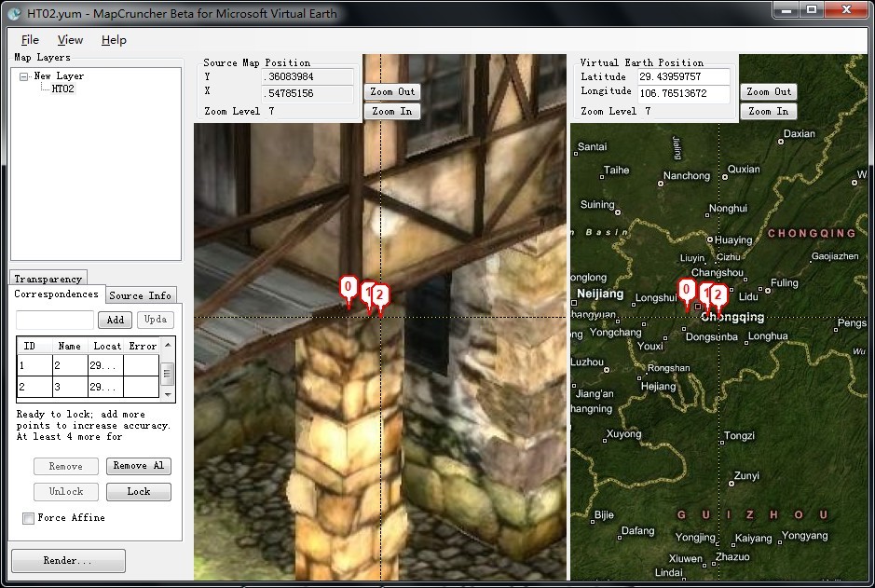Maximize the MapCruncher window

pyautogui.click(x=812, y=9)
